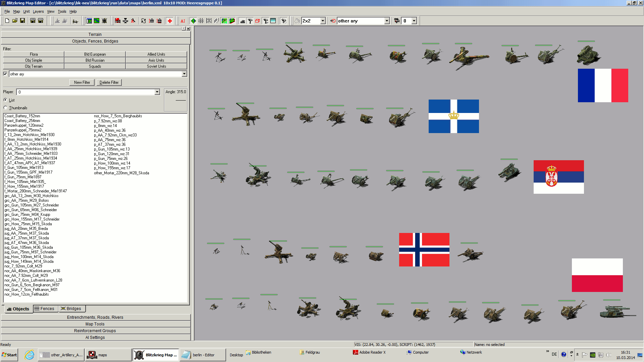Image resolution: width=644 pixels, height=362 pixels.
Task: Open berlin - Editor from the taskbar
Action: [202, 355]
